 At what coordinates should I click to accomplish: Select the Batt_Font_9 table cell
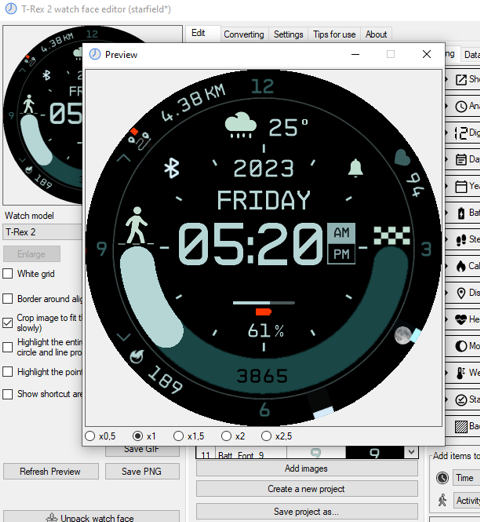(251, 453)
